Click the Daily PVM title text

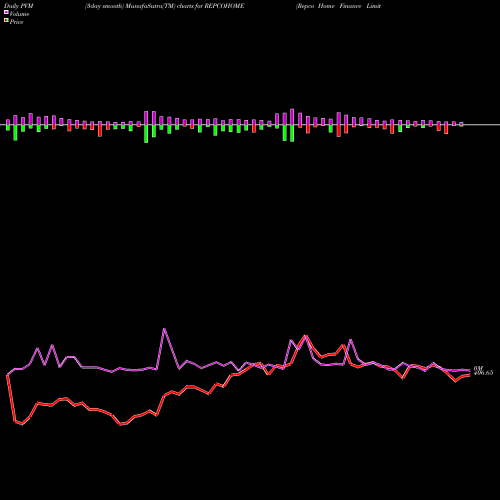coord(19,6)
